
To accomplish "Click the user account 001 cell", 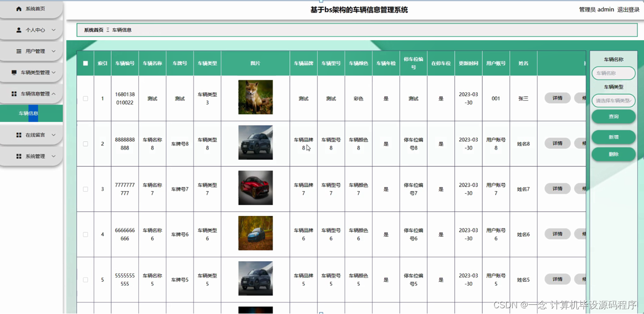I will pos(496,99).
